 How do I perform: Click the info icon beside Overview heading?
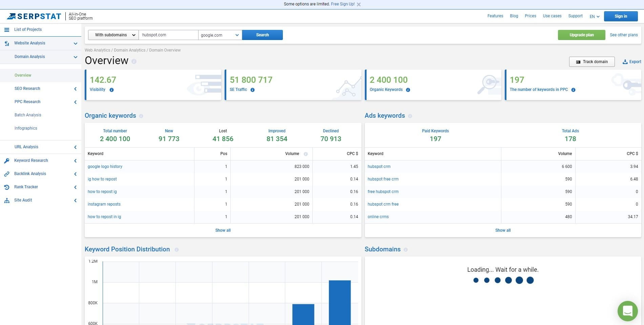point(134,61)
